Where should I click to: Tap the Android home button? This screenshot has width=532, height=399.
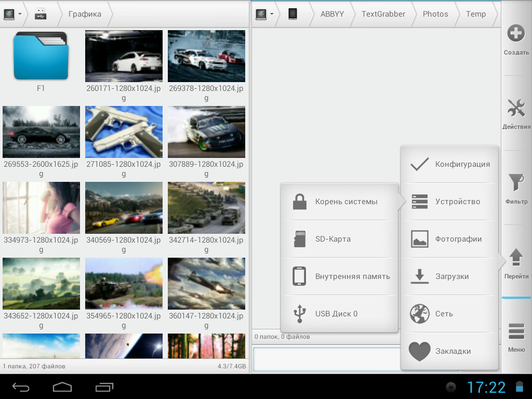coord(62,387)
